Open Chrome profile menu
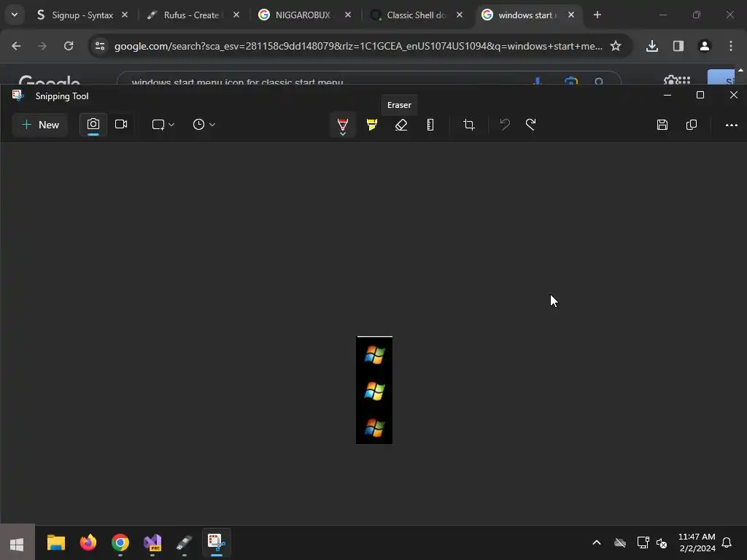 pos(705,46)
